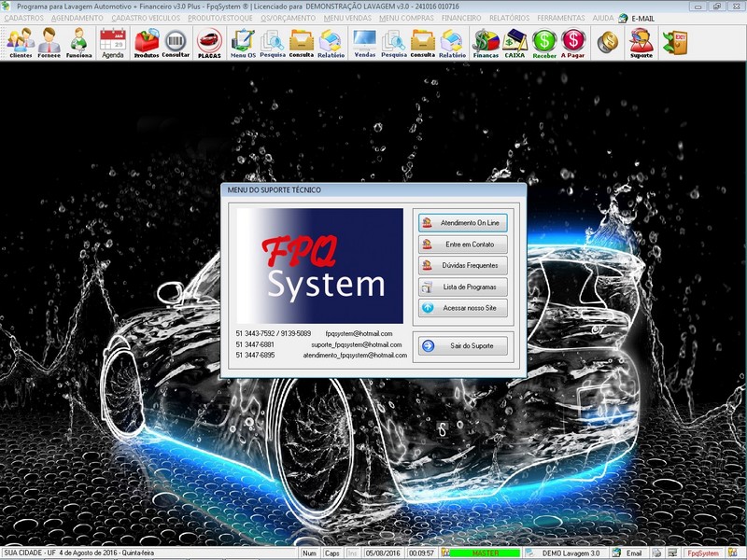Click Consulta icon left of Finanças group
Screen dimensions: 747x560
click(x=423, y=43)
